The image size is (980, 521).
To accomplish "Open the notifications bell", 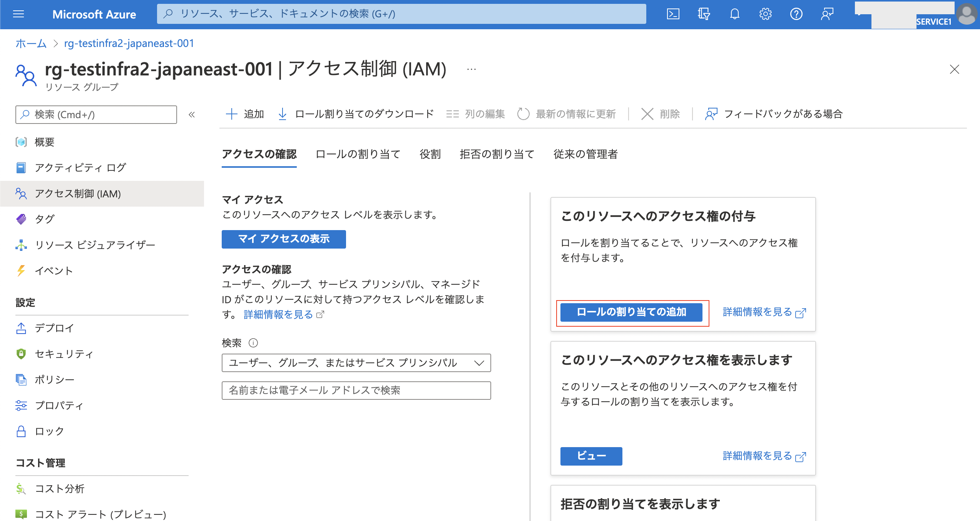I will 734,14.
